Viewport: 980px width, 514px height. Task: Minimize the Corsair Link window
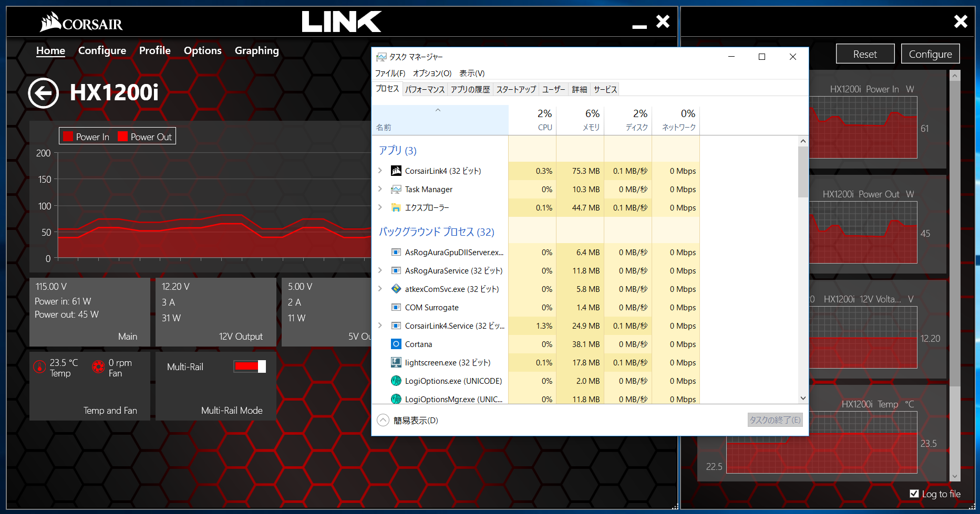[639, 25]
